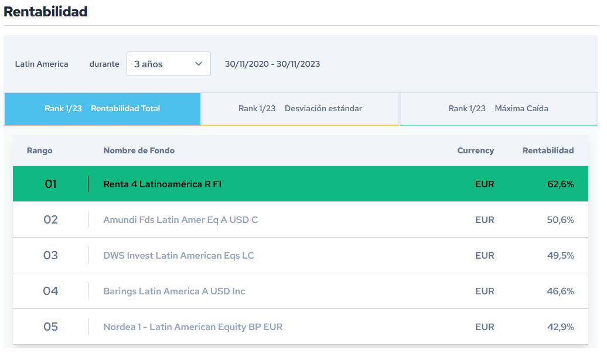Click the Latin America category label

tap(42, 64)
